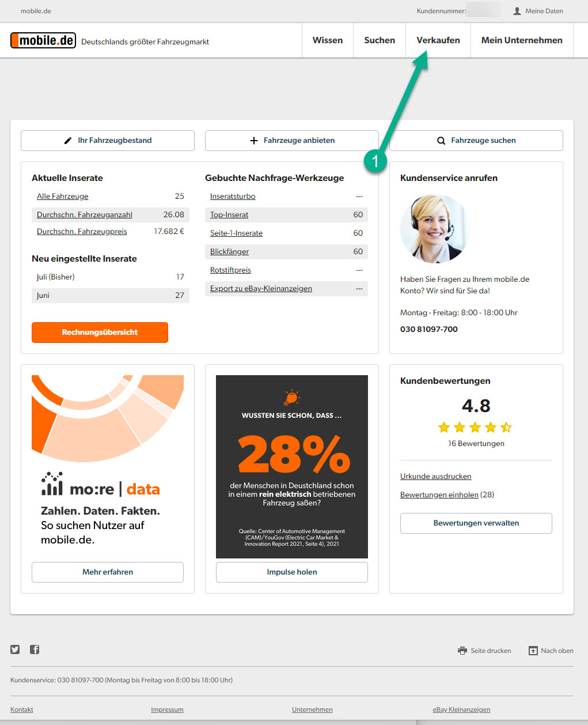Click Fahrzeuge suchen button

[476, 141]
